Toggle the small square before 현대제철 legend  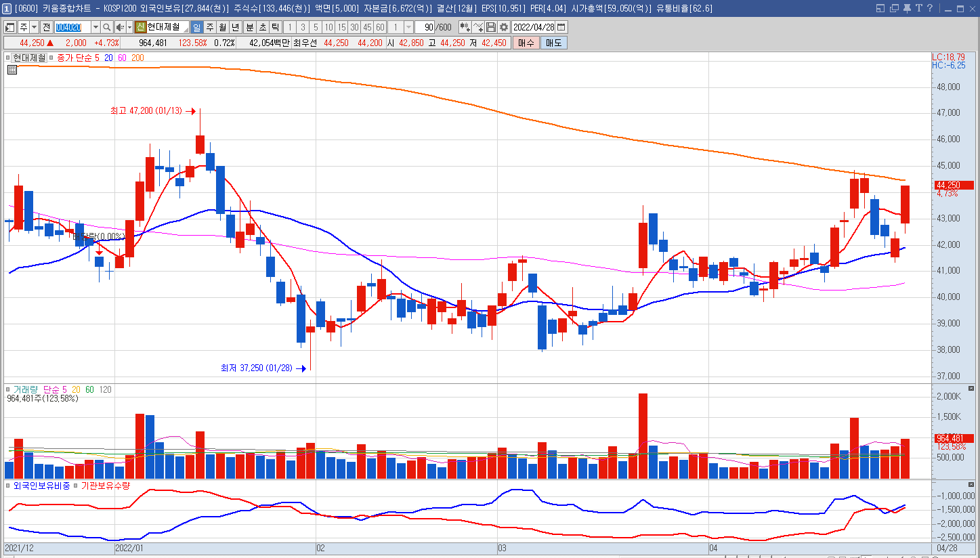tap(9, 58)
